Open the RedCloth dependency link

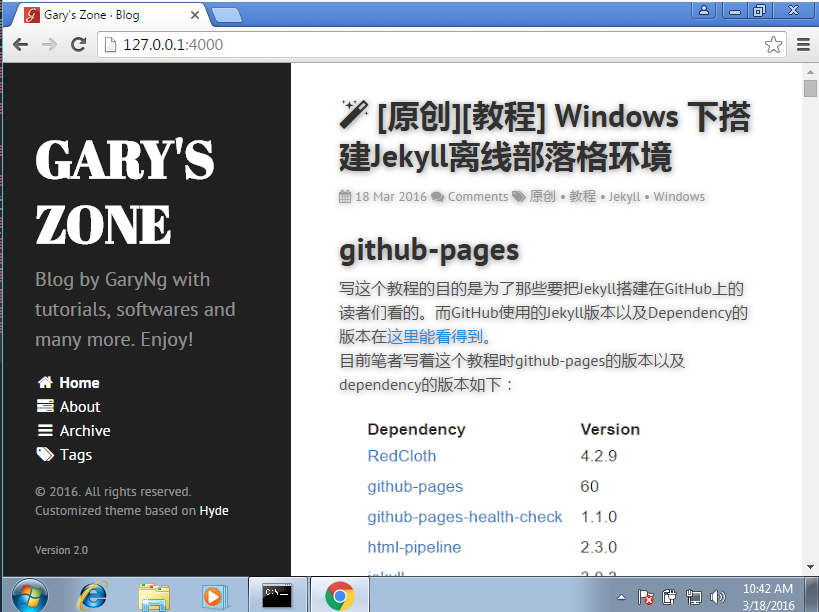(402, 456)
